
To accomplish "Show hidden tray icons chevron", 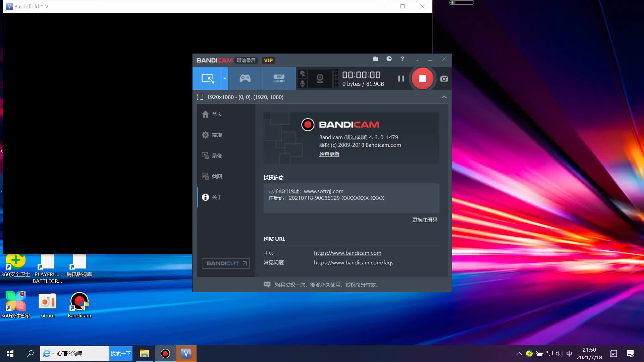I will tap(519, 353).
